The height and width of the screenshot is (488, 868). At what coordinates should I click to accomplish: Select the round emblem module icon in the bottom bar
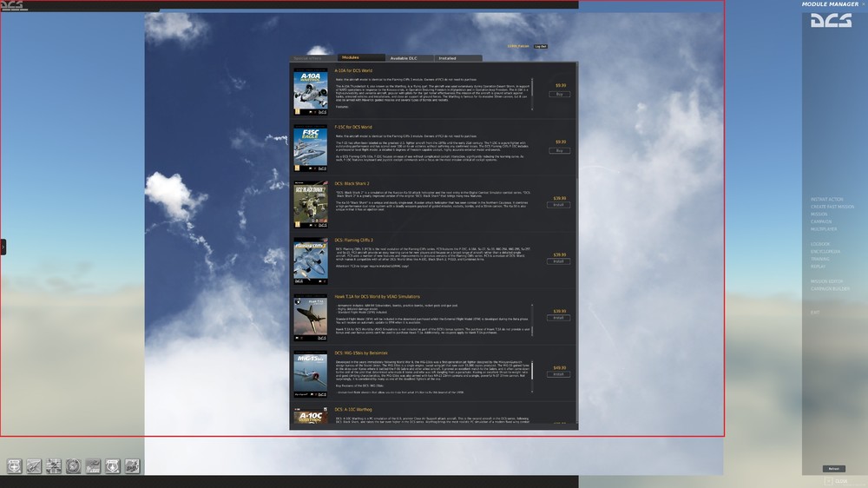pos(73,466)
